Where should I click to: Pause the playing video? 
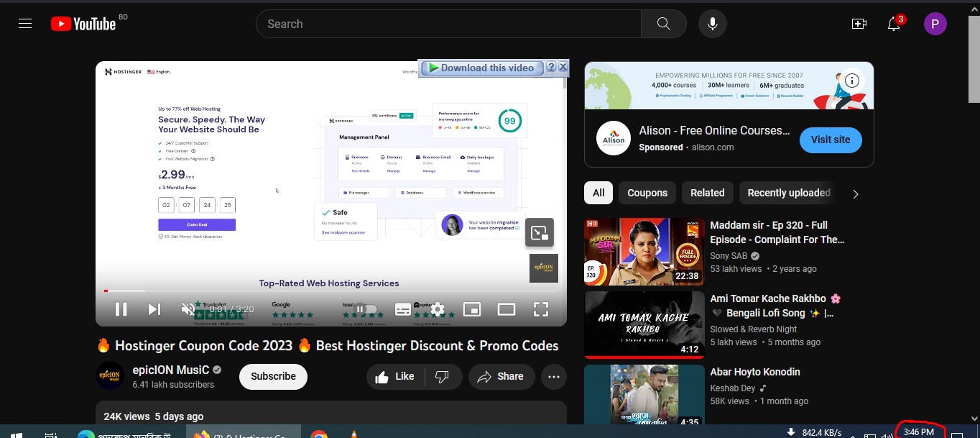point(121,309)
